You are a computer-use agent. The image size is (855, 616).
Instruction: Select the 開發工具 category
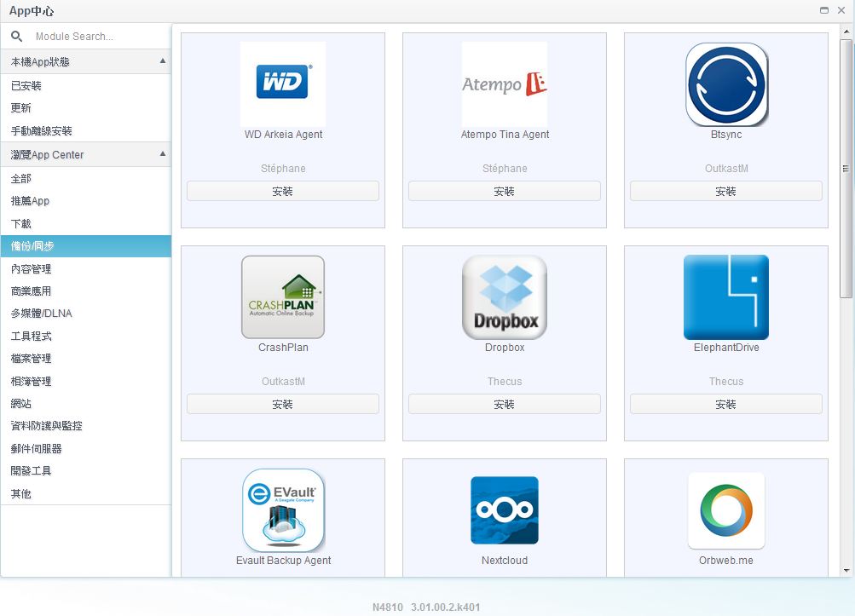pos(85,471)
